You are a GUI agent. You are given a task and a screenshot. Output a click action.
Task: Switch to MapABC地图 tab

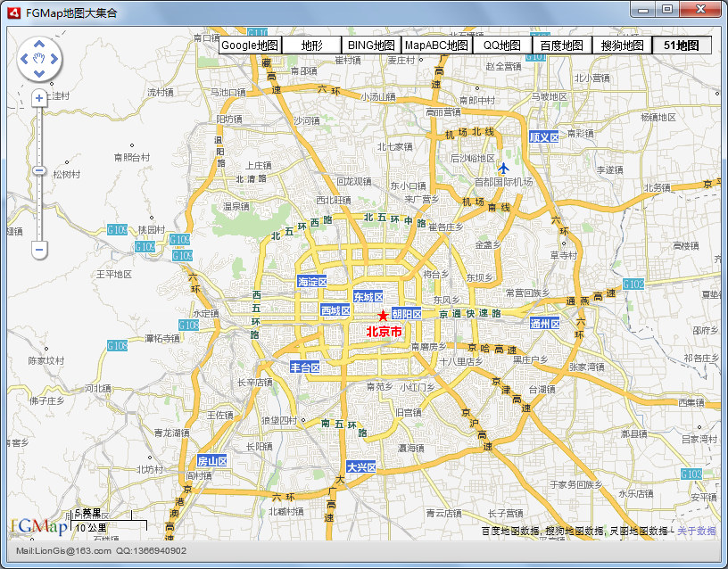tap(436, 45)
